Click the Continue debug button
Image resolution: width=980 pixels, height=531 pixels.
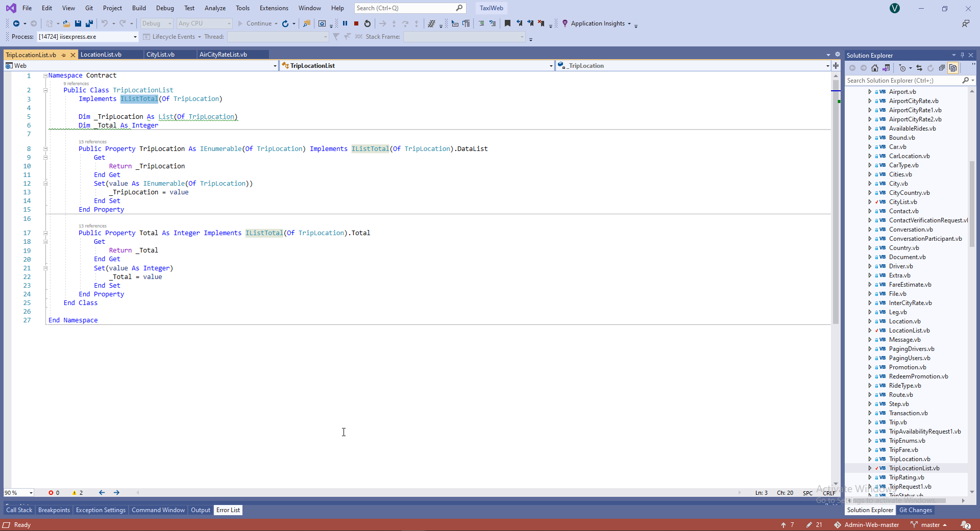[x=255, y=23]
